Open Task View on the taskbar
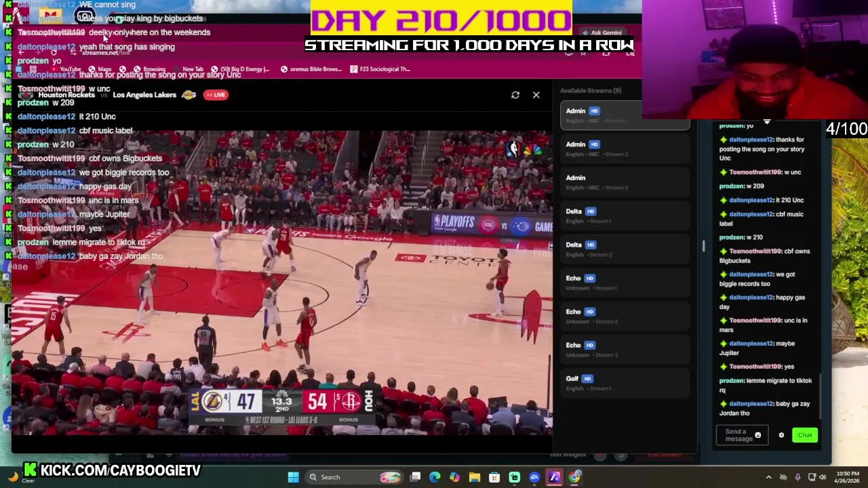Screen dimensions: 868x488 pyautogui.click(x=416, y=477)
